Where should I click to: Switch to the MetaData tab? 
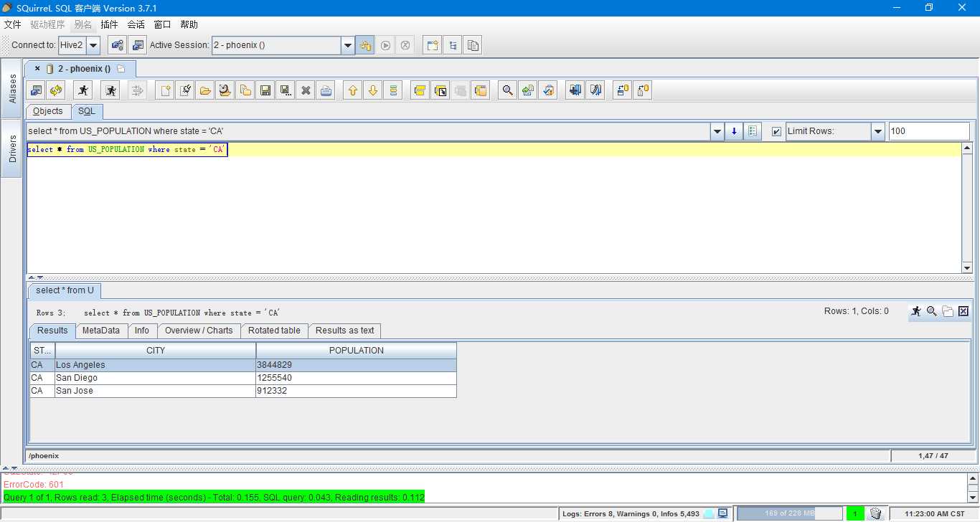(x=101, y=331)
